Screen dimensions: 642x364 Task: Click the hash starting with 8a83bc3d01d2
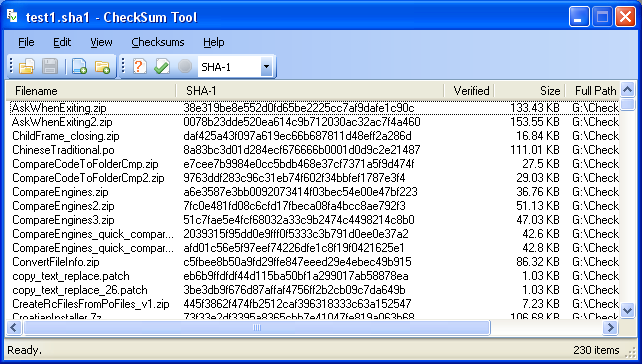pos(302,150)
